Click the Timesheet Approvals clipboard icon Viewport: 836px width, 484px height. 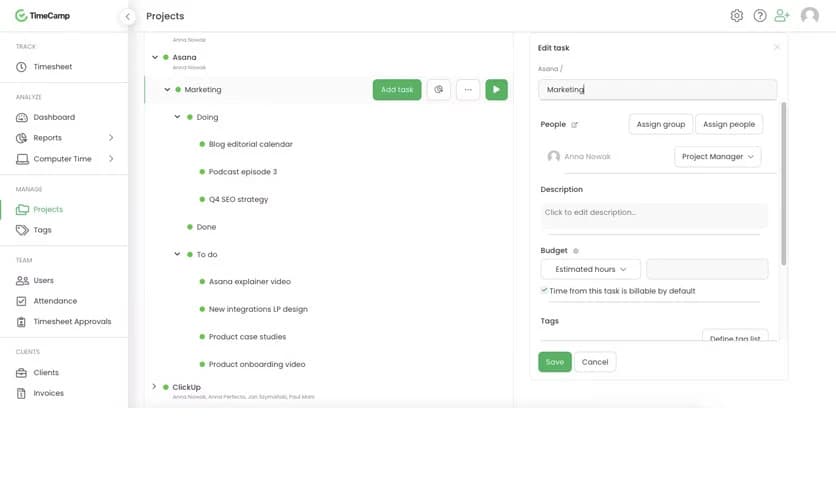(21, 322)
